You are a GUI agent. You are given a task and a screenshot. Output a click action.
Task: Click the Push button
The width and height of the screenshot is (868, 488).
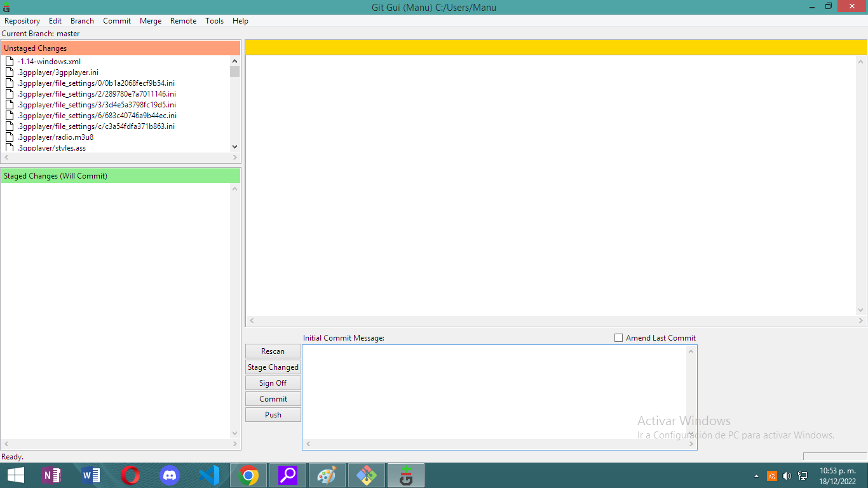tap(273, 415)
